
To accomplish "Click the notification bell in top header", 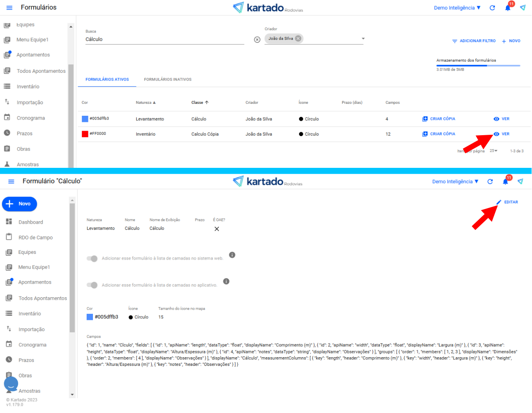I will point(508,8).
